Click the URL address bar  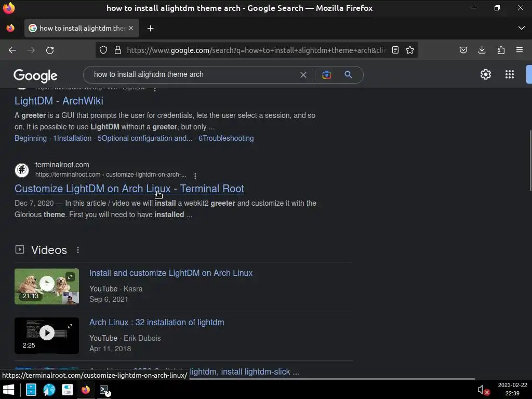click(256, 50)
